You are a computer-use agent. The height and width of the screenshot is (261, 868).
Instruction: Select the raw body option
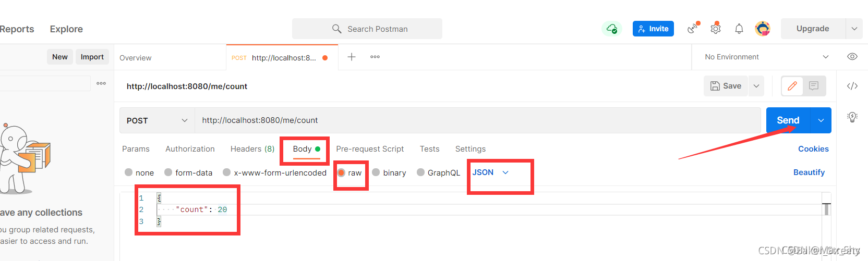coord(349,172)
